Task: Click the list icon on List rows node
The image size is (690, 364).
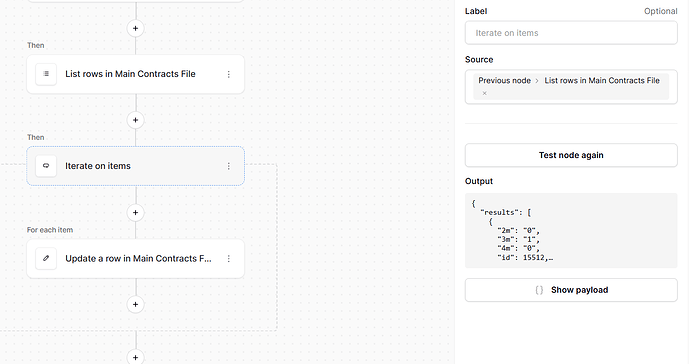Action: [46, 74]
